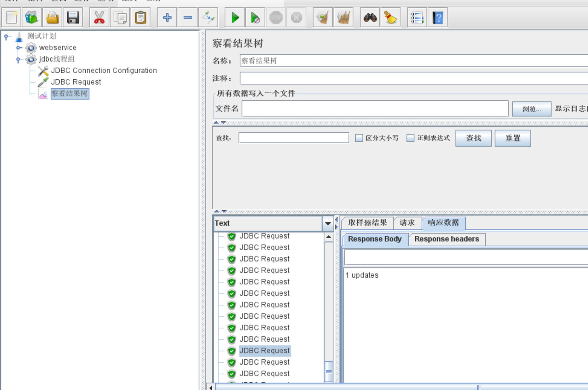Click the Open file folder icon

(x=52, y=18)
